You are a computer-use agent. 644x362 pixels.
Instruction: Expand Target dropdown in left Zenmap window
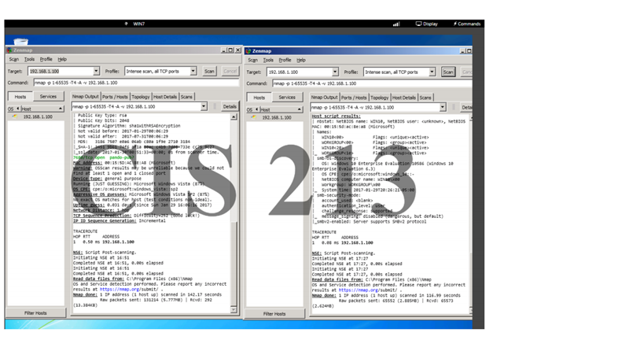(96, 71)
